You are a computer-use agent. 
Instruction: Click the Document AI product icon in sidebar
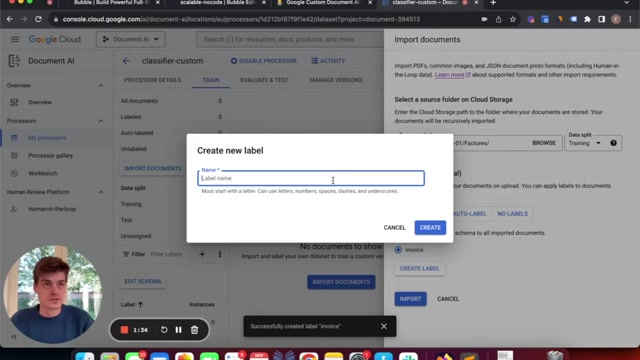click(14, 61)
